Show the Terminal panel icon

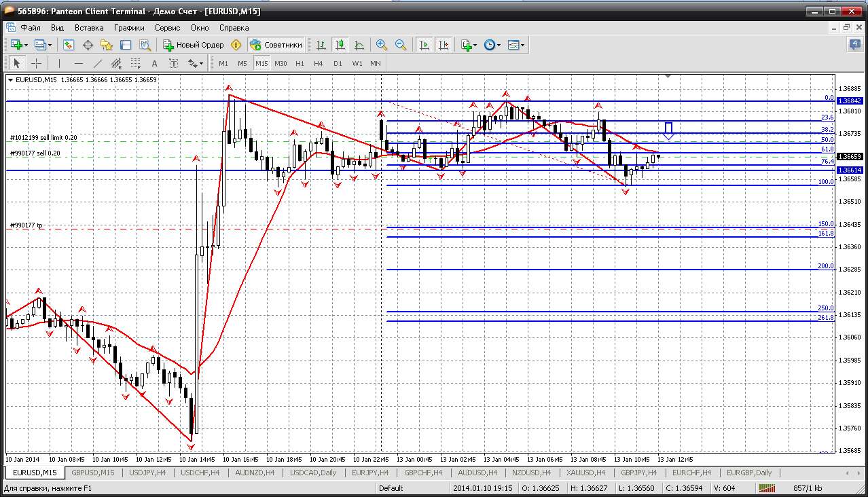126,45
